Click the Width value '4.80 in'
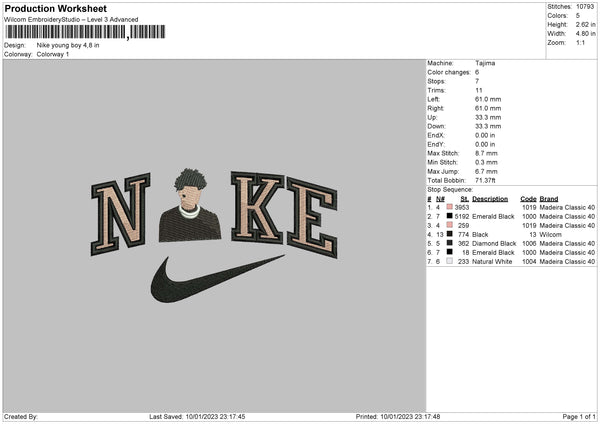Screen dimensions: 600x424 [x=585, y=34]
